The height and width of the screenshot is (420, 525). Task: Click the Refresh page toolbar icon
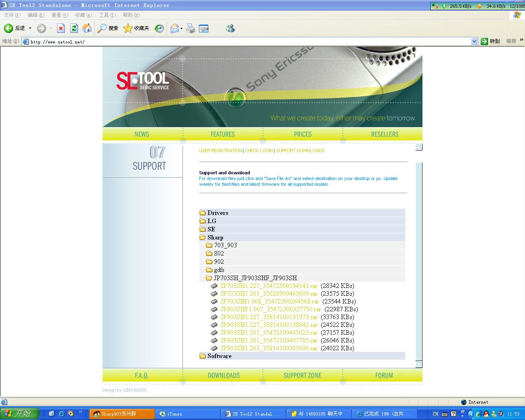[74, 28]
